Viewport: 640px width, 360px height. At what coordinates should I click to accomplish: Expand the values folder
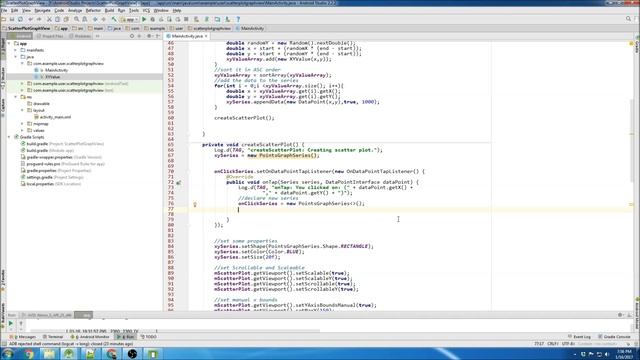click(22, 131)
